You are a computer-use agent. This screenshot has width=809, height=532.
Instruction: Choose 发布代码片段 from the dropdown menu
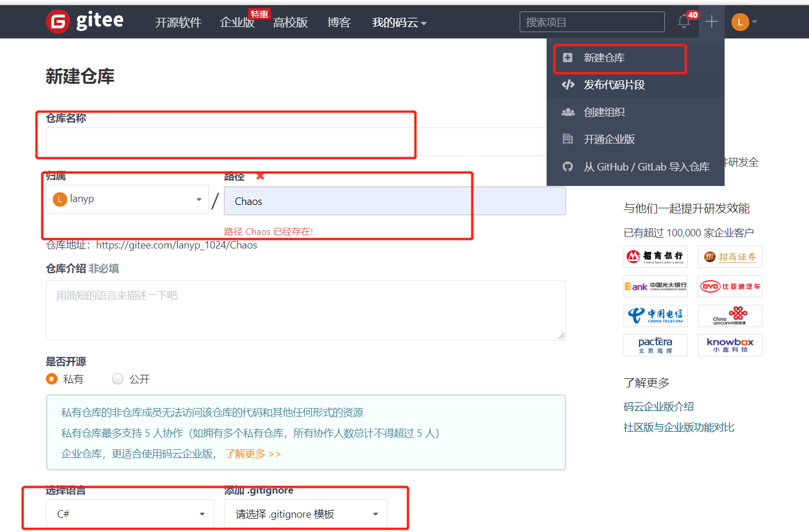pyautogui.click(x=636, y=85)
